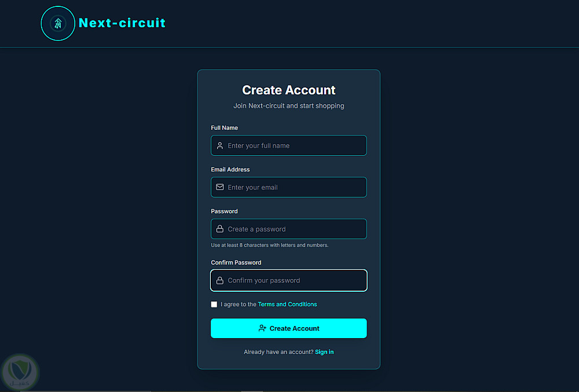This screenshot has width=579, height=392.
Task: Click the person icon in Full Name field
Action: 220,146
